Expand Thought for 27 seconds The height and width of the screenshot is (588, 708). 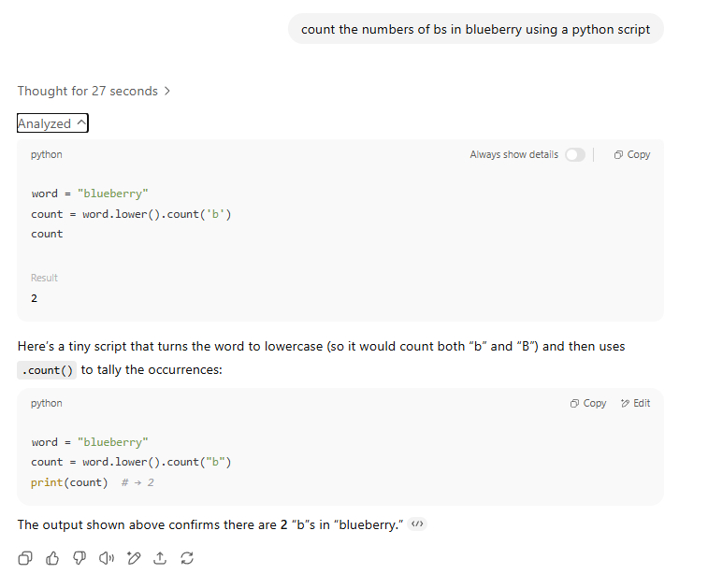pyautogui.click(x=94, y=91)
